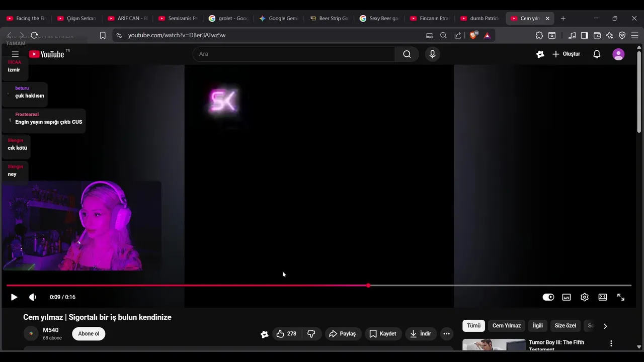
Task: Click the progress bar scrubber handle
Action: [368, 286]
